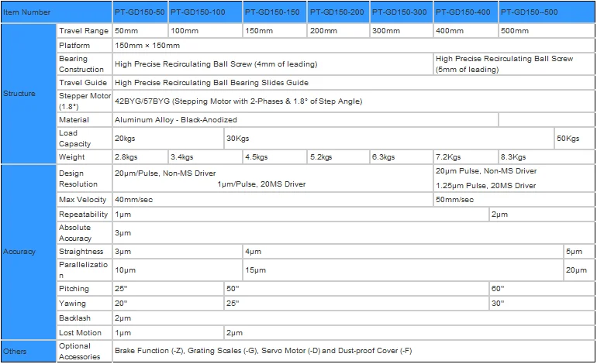Select the Travel Range row label
The width and height of the screenshot is (597, 364).
tap(84, 31)
